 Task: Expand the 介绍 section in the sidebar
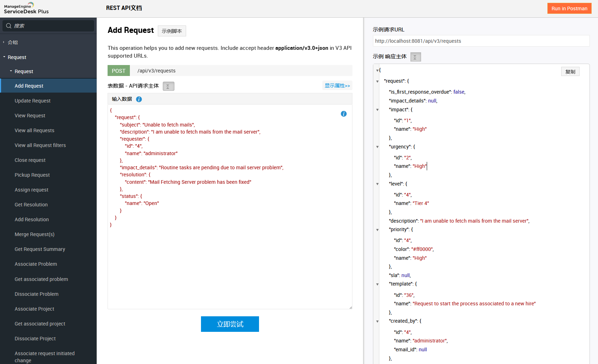tap(13, 42)
